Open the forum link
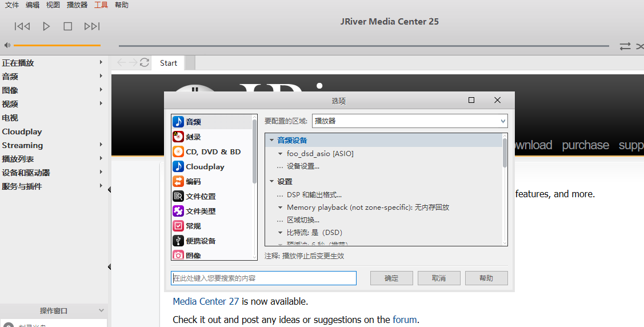The image size is (644, 327). [x=405, y=320]
